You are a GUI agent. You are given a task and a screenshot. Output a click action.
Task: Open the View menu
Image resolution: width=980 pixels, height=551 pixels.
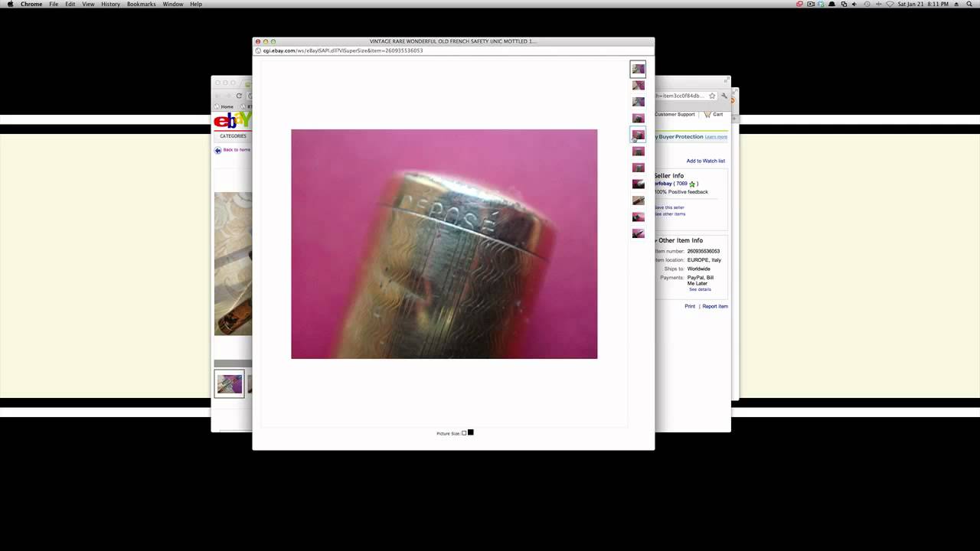pos(88,4)
